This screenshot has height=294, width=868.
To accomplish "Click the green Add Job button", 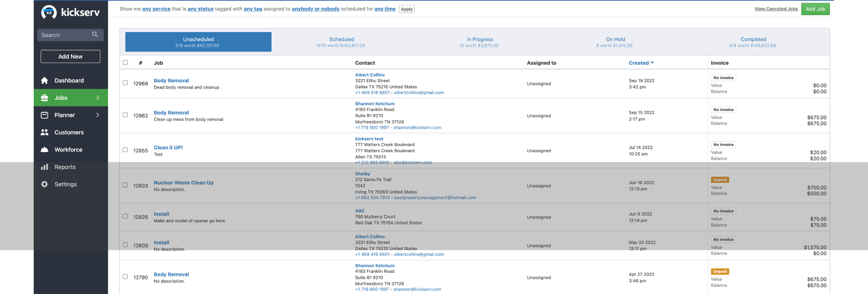I will click(815, 9).
